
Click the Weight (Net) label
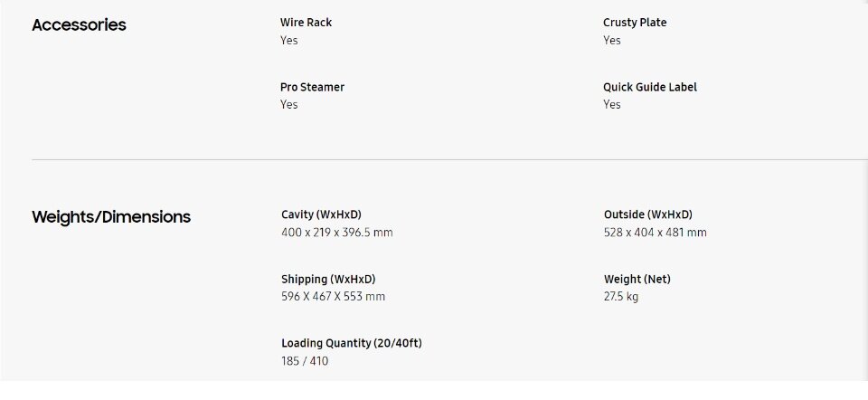(x=637, y=280)
